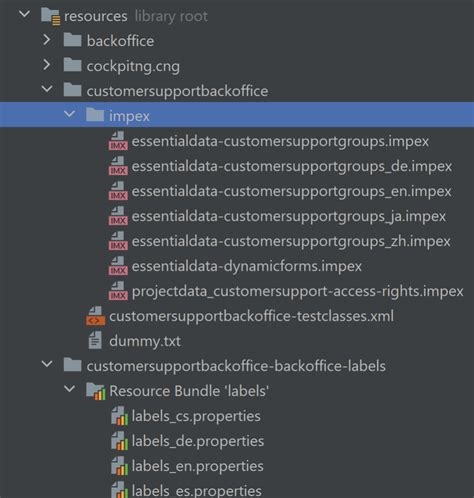Click the Resource Bundle 'labels' icon
This screenshot has height=498, width=474.
pos(96,391)
